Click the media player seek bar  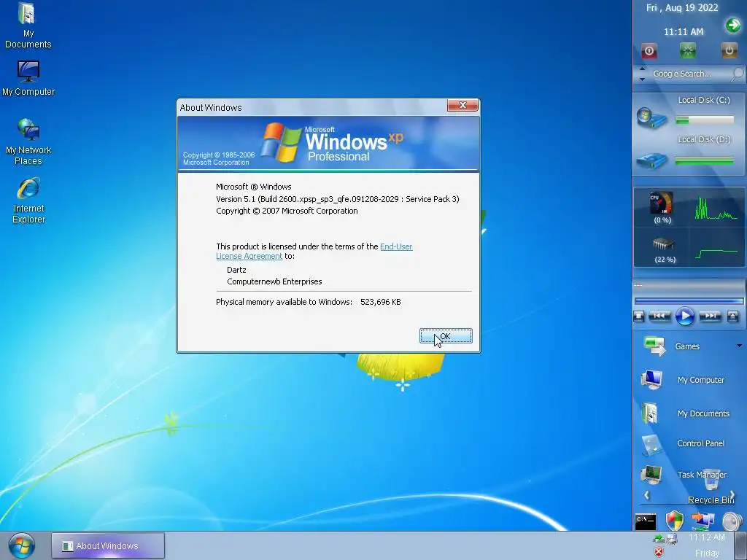[689, 301]
